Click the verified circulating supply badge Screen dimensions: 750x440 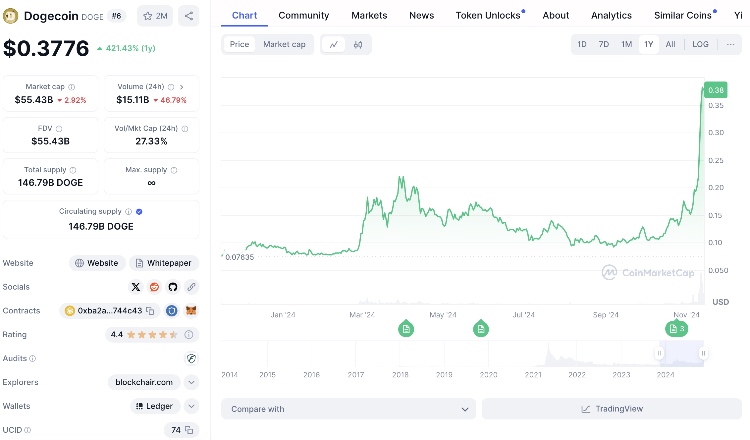click(x=139, y=211)
